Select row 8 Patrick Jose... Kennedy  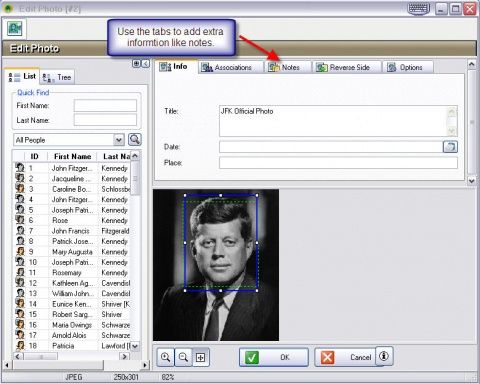coord(72,241)
